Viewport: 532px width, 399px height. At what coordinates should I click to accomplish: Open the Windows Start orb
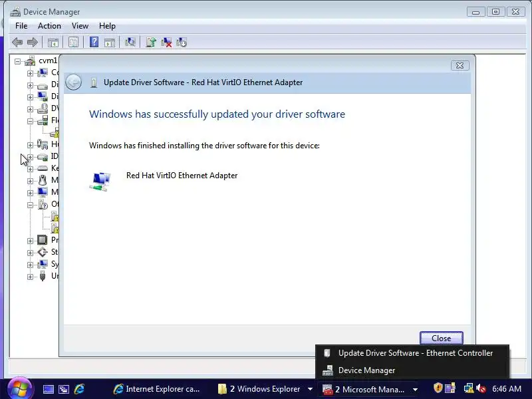pyautogui.click(x=19, y=388)
